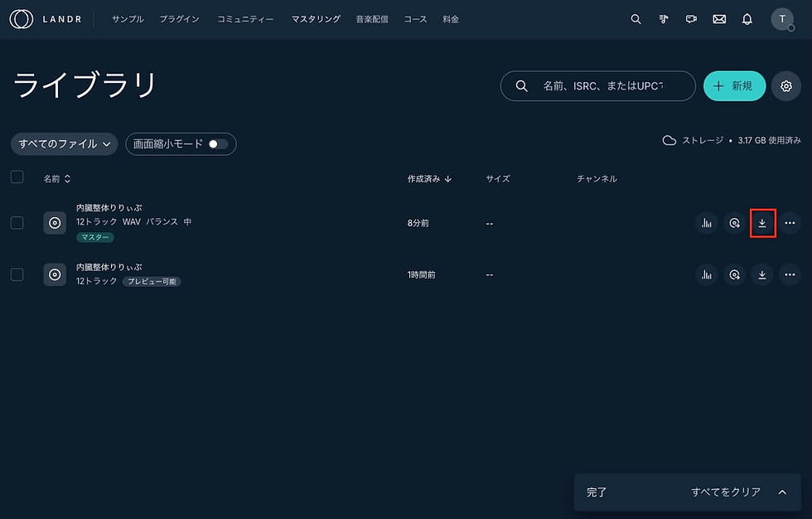This screenshot has width=812, height=519.
Task: Open more options for the 1時間前 album
Action: (x=790, y=274)
